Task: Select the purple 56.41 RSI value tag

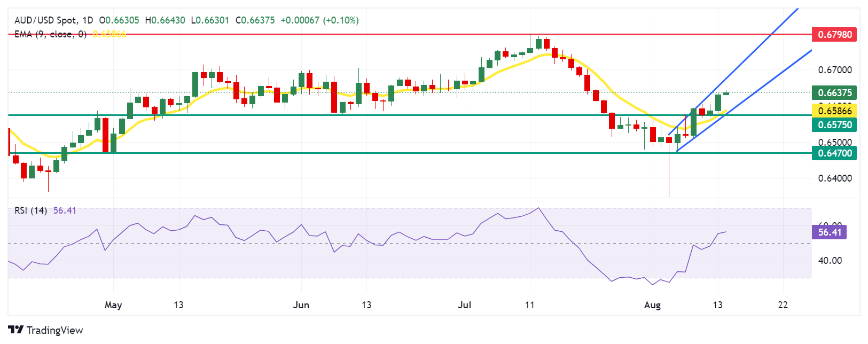Action: tap(829, 232)
